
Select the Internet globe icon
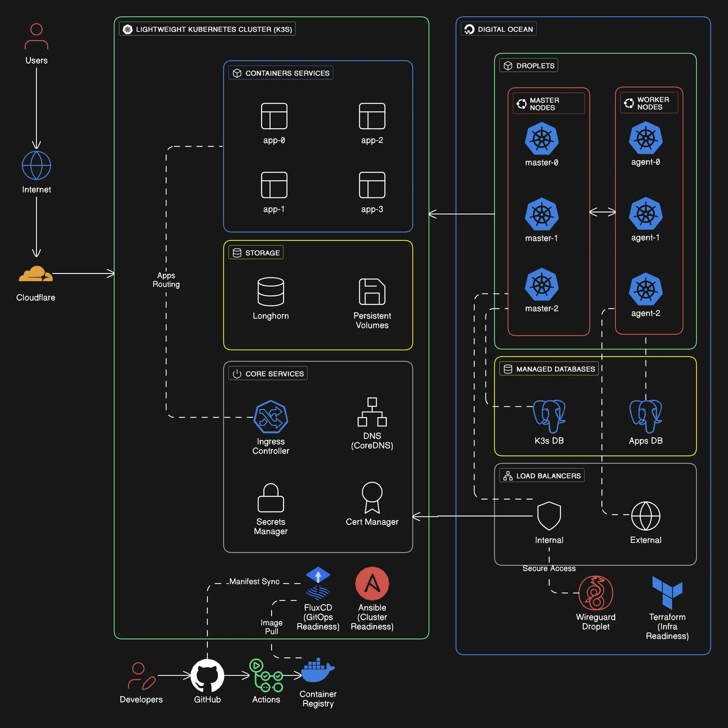(36, 165)
